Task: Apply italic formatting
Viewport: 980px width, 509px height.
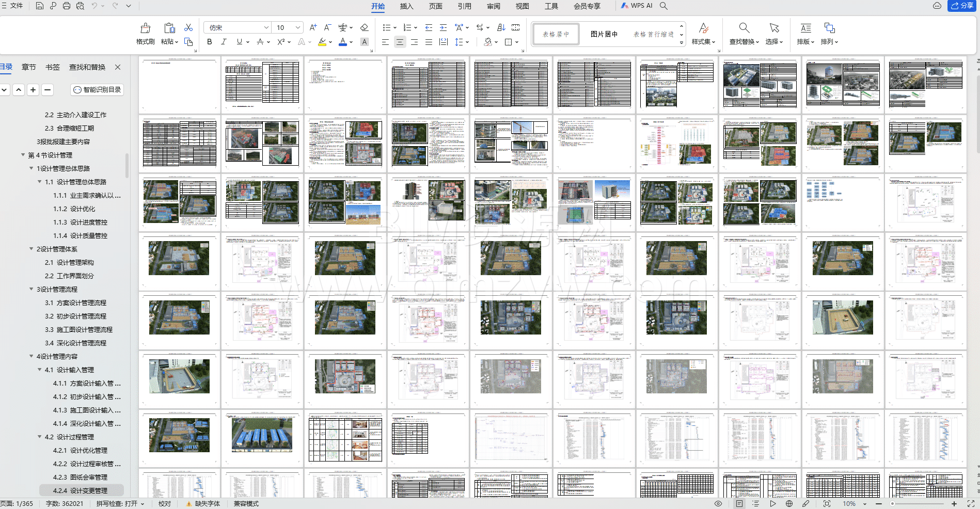Action: pos(224,42)
